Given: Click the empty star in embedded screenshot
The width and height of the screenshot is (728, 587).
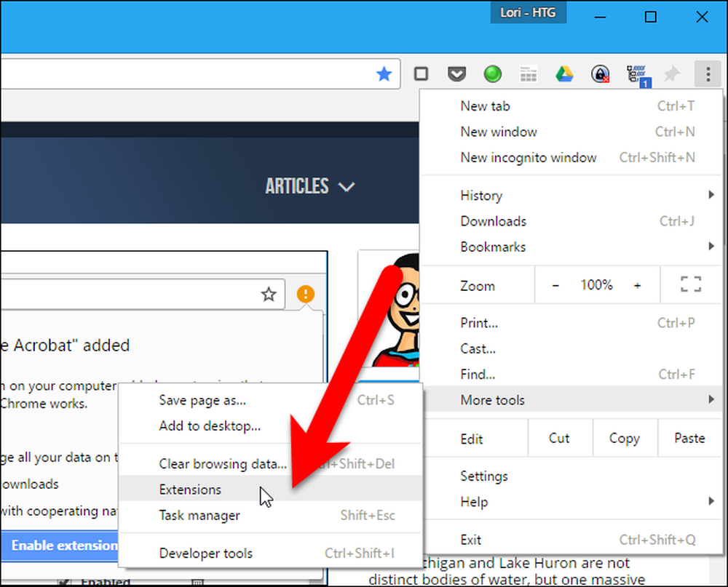Looking at the screenshot, I should click(269, 294).
